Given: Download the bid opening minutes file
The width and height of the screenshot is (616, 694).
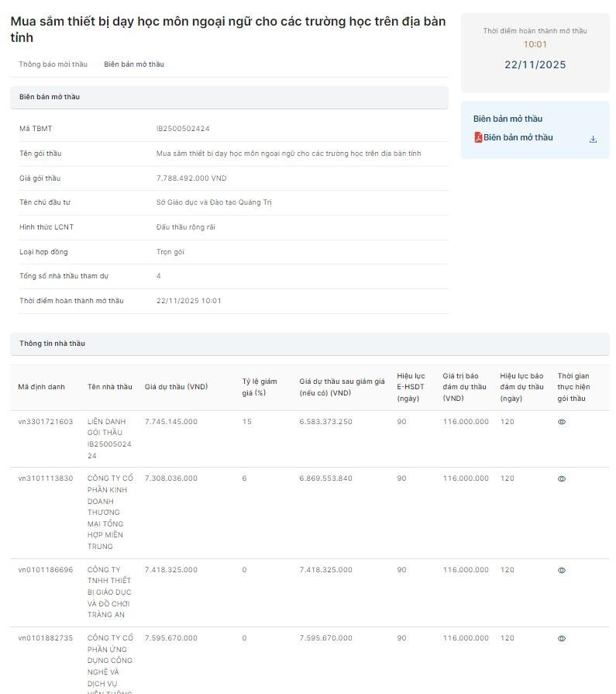Looking at the screenshot, I should pyautogui.click(x=593, y=139).
